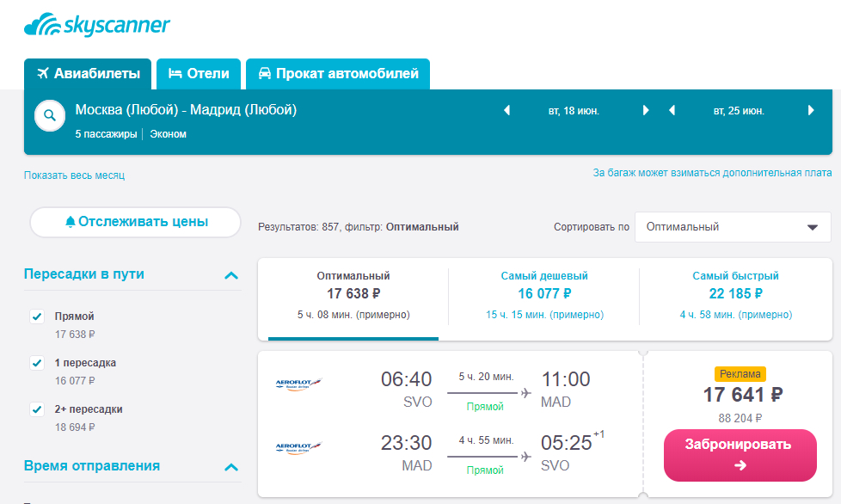Click the Эконом cabin class label

coord(169,134)
